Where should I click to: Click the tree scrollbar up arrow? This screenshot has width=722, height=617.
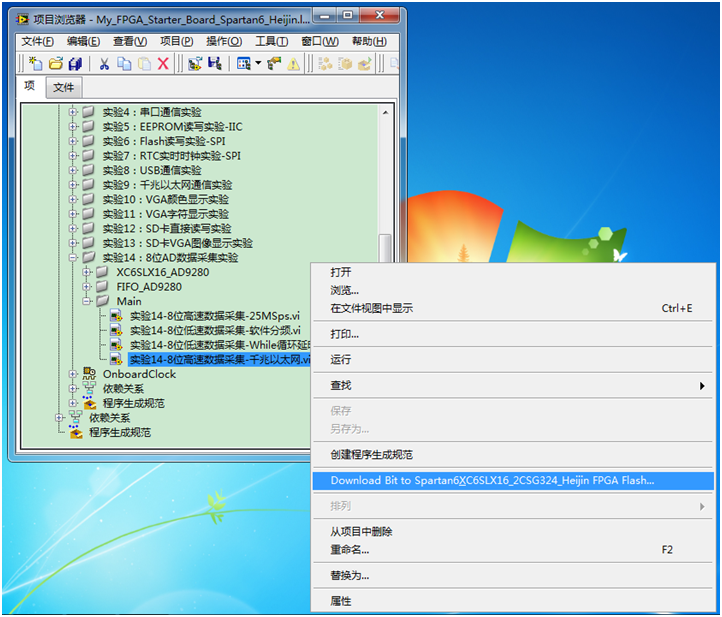tap(385, 112)
